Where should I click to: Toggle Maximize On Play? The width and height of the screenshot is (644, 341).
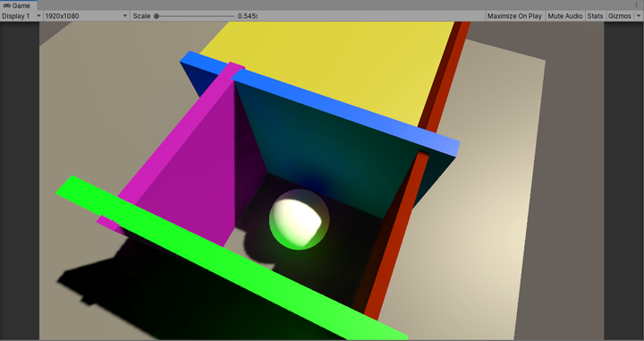514,16
